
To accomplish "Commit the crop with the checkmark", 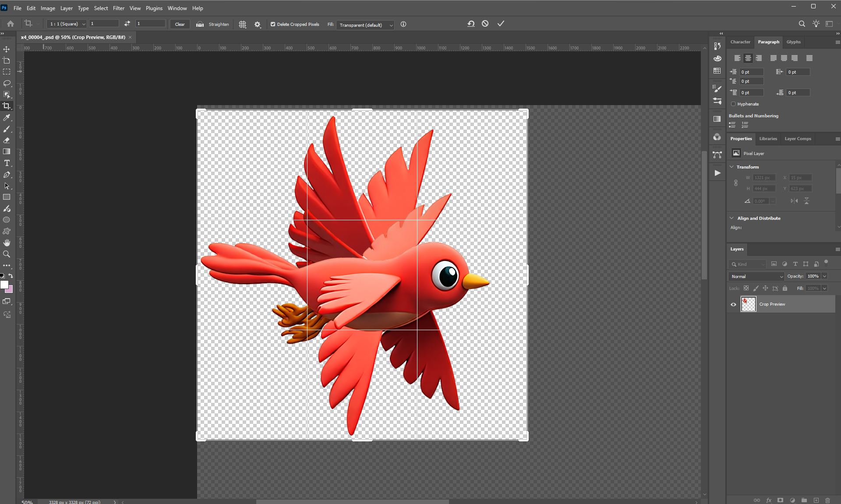I will pos(501,24).
